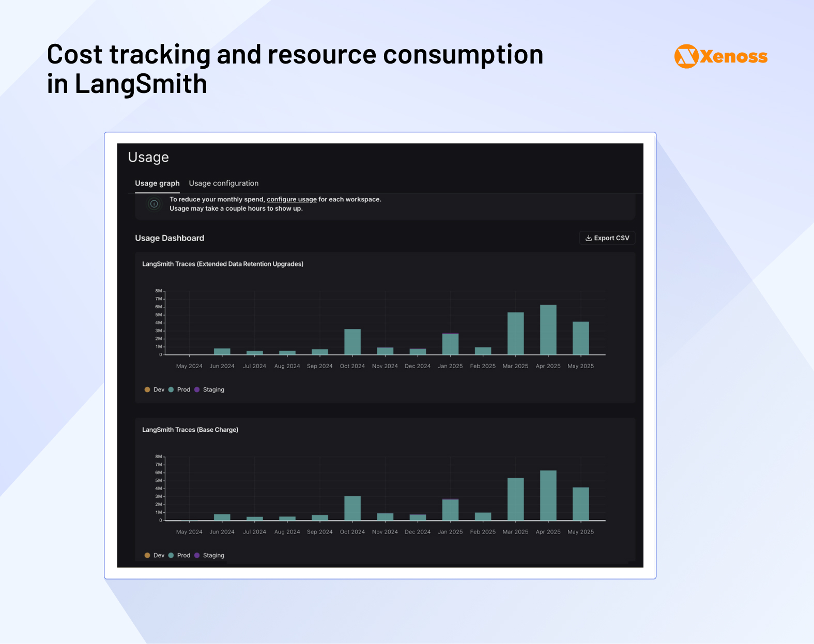Select Oct 2024 bar in Base Charge chart
Viewport: 814px width, 644px height.
coord(352,508)
